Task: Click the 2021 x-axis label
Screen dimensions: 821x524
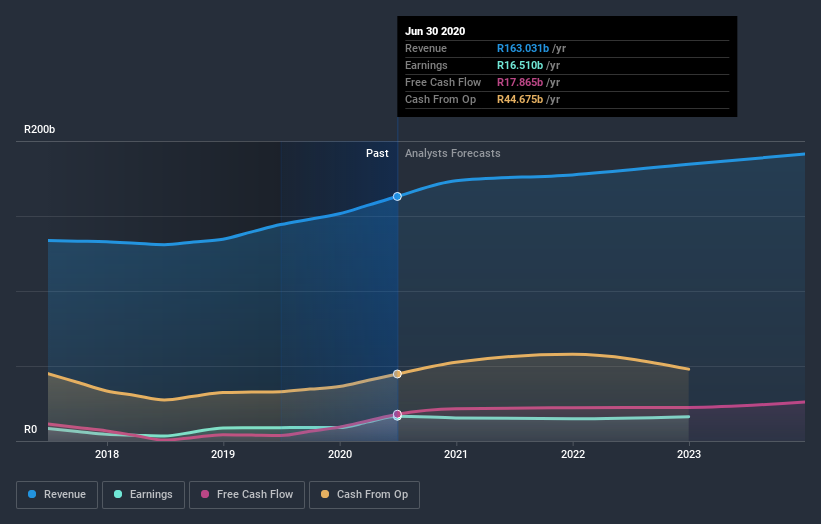Action: (x=456, y=454)
